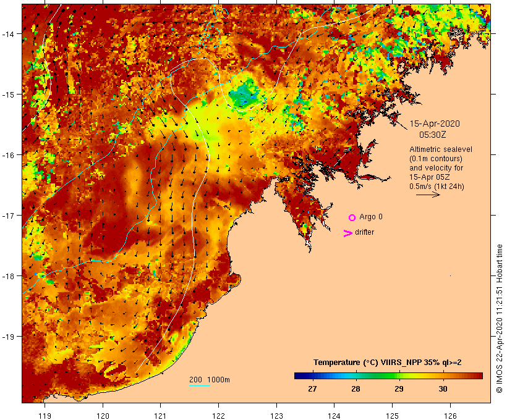
Task: Click the cyan depth contour legend line
Action: coord(200,385)
